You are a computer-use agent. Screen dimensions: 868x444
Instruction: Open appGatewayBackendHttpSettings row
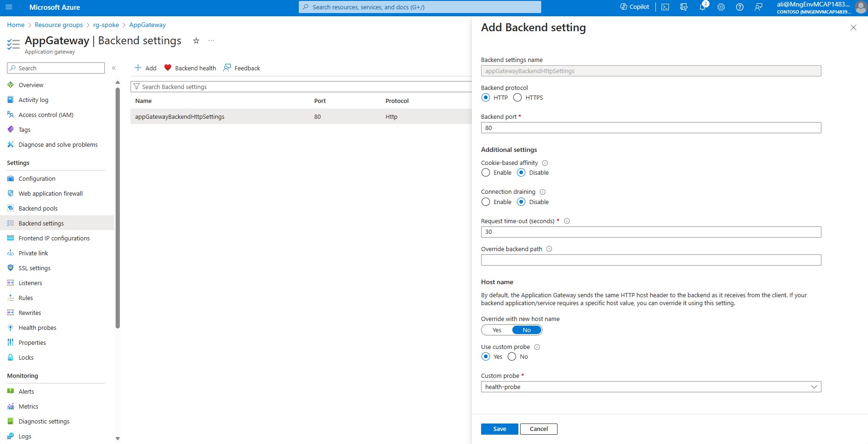[x=301, y=117]
